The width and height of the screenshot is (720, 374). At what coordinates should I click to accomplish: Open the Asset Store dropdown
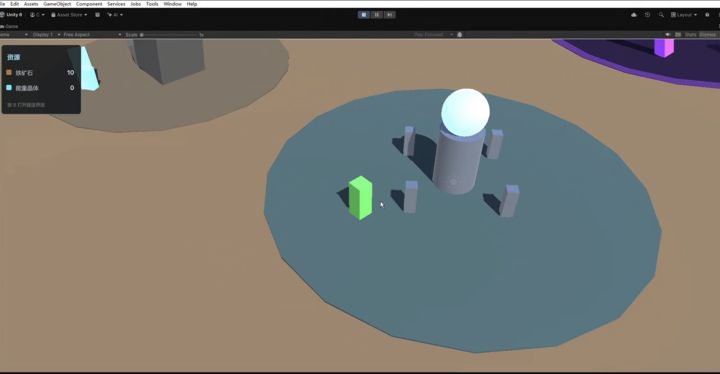coord(69,15)
